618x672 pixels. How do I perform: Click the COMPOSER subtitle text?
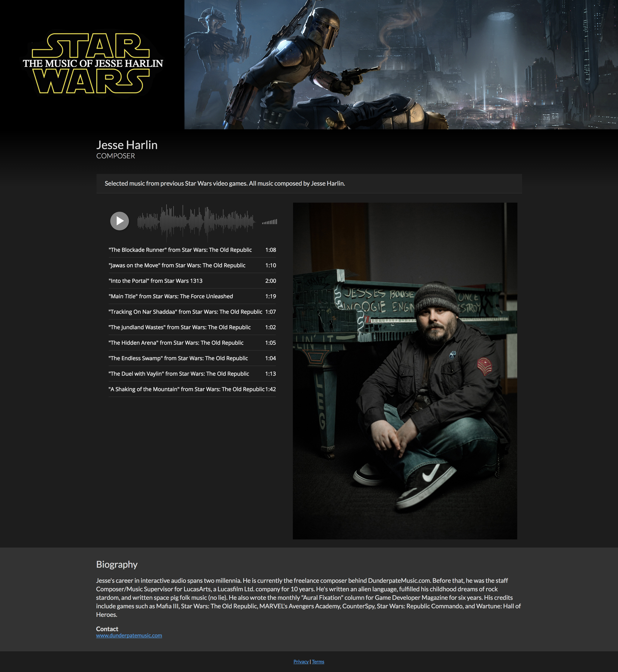(116, 156)
